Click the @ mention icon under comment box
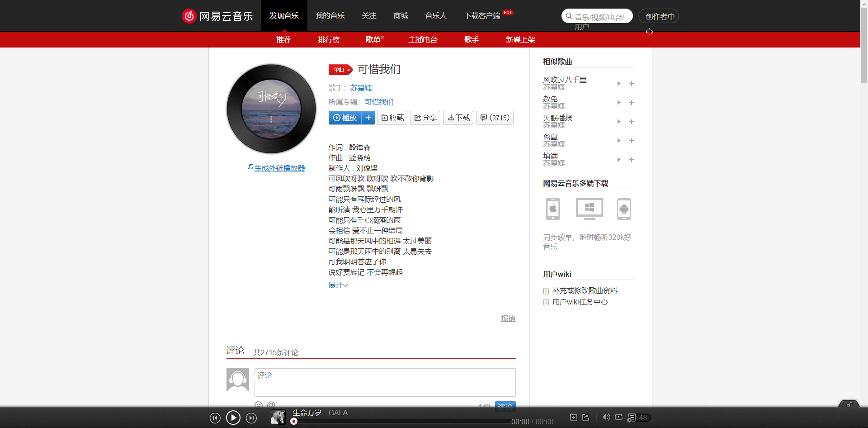 point(270,405)
